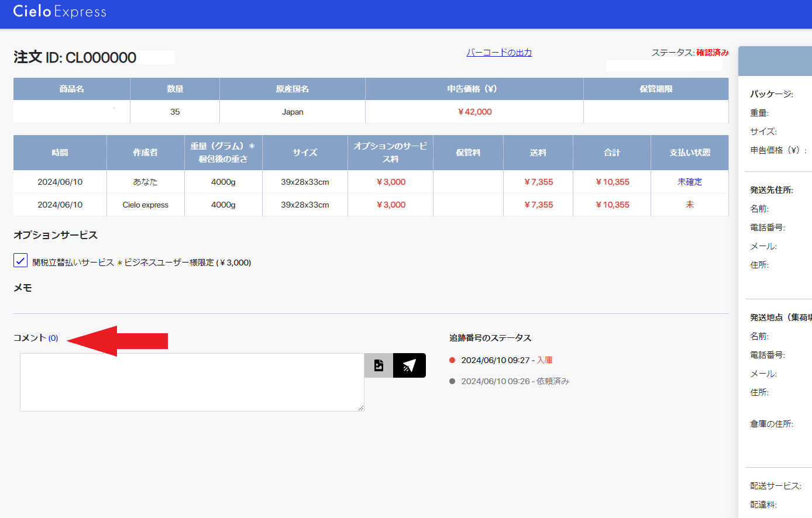Toggle 関税立替払いサービス checkbox
Screen dimensions: 812x518
point(20,260)
